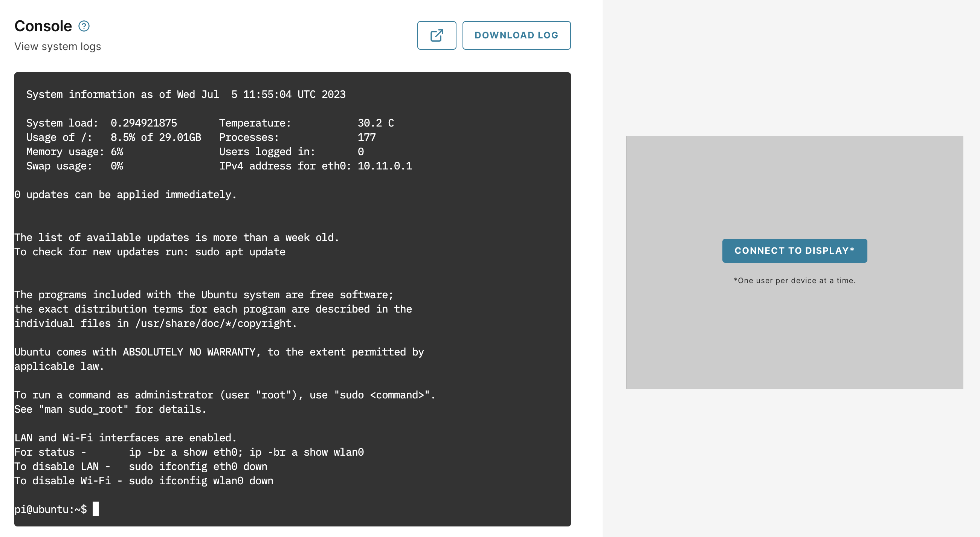Click 'The list of available updates' line
Image resolution: width=980 pixels, height=537 pixels.
(x=177, y=238)
